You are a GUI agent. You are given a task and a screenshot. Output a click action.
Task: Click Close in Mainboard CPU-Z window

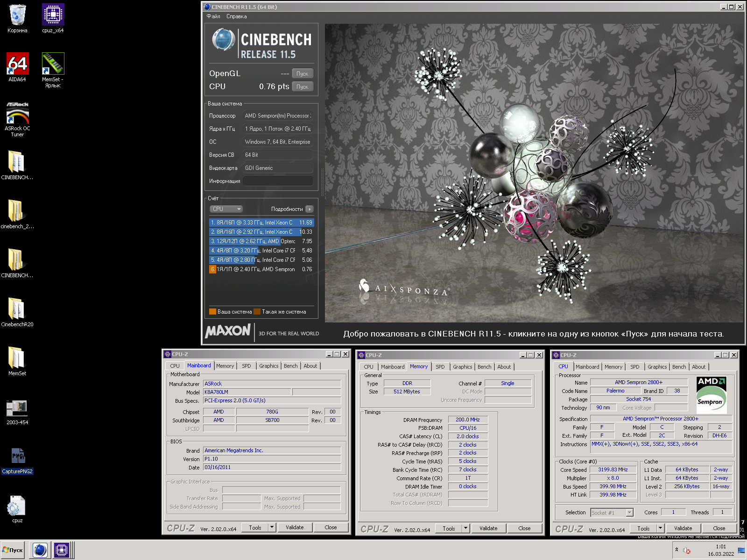pos(331,528)
